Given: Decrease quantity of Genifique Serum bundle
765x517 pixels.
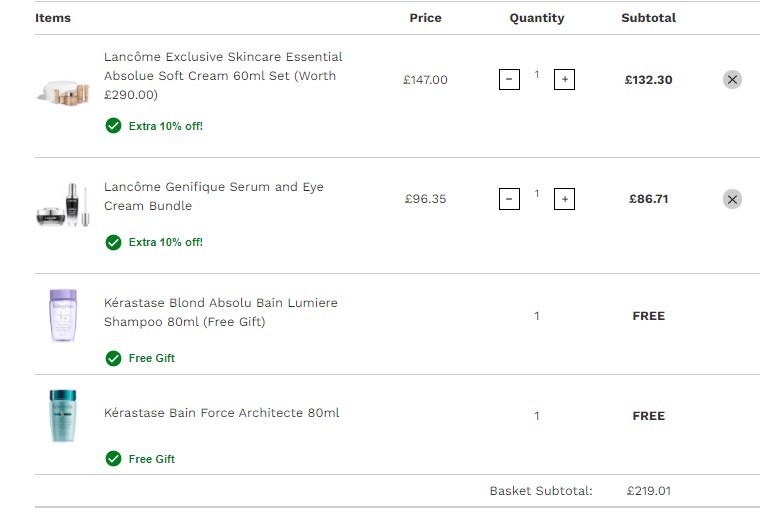Looking at the screenshot, I should coord(509,199).
